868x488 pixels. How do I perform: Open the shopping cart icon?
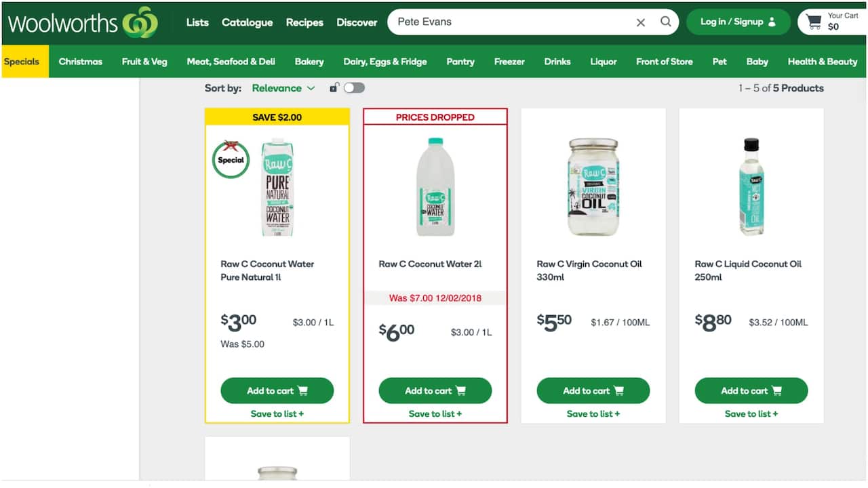[x=814, y=22]
